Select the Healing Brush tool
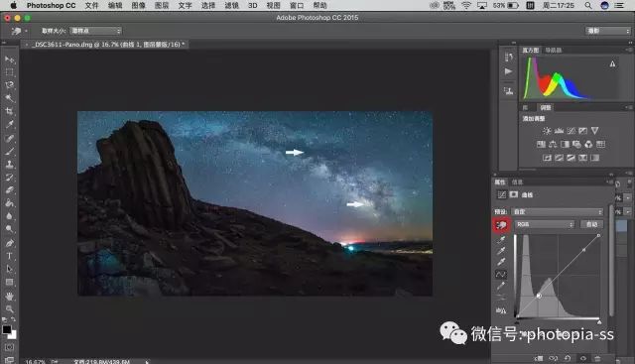 pos(9,138)
